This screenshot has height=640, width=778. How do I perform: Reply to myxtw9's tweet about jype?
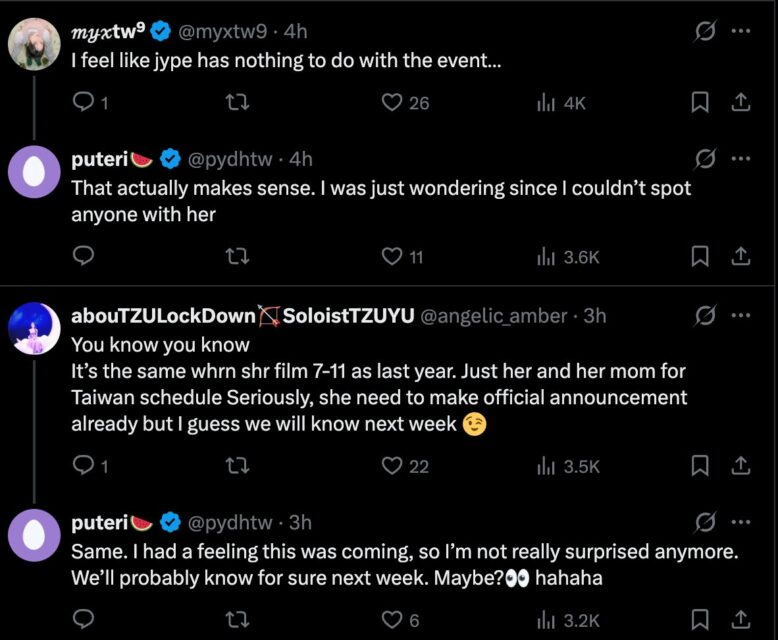(90, 103)
